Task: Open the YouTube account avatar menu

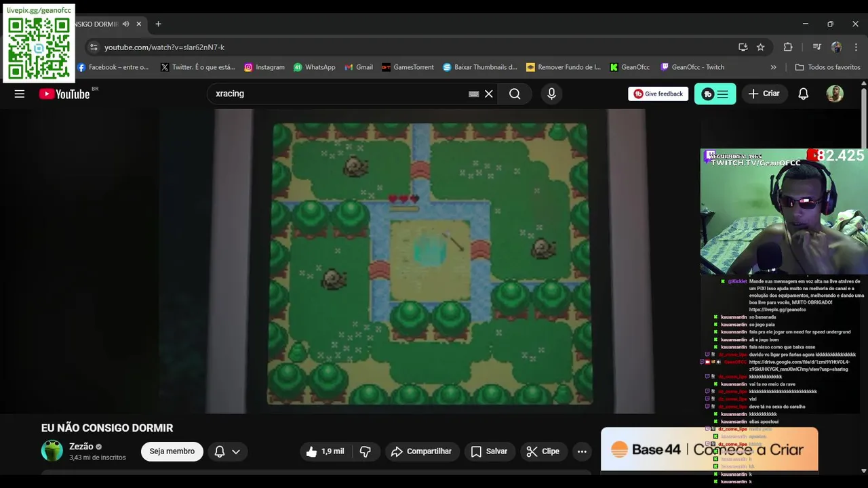Action: tap(835, 94)
